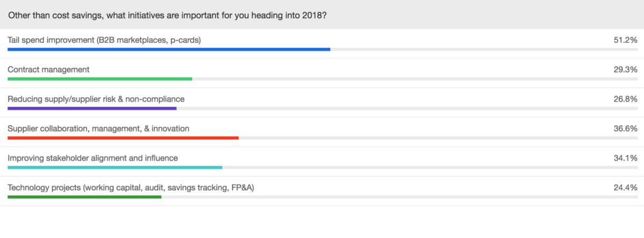Click the 34.1% percentage value
Viewport: 644px width, 238px height.
[x=625, y=158]
